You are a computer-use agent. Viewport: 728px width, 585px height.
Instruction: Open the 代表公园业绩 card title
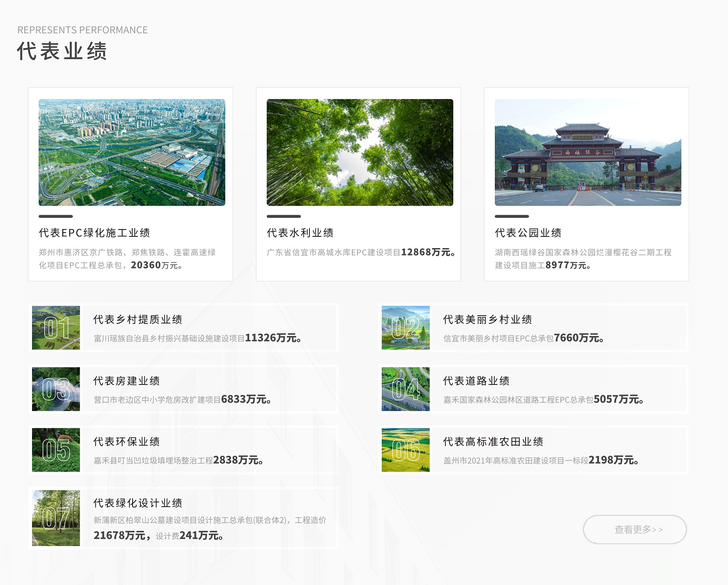(x=528, y=233)
